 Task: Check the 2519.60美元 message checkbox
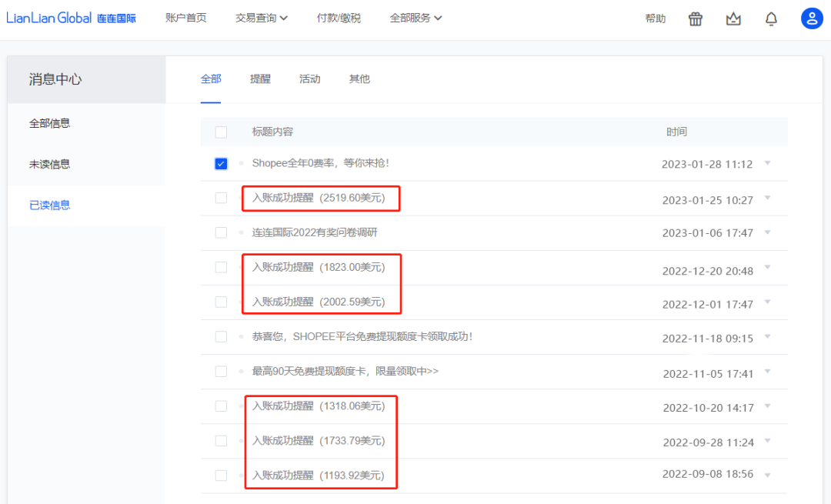tap(221, 198)
